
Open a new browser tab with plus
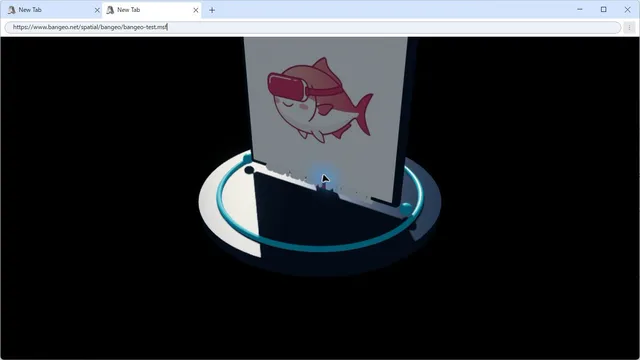pyautogui.click(x=212, y=10)
